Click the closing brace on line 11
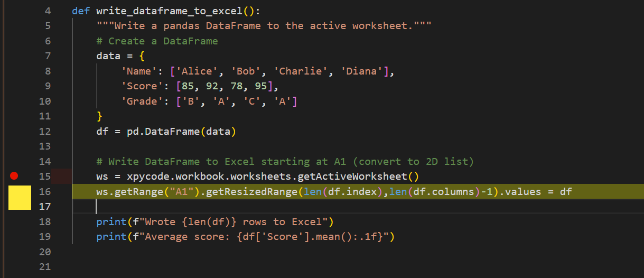This screenshot has width=644, height=278. pyautogui.click(x=99, y=116)
